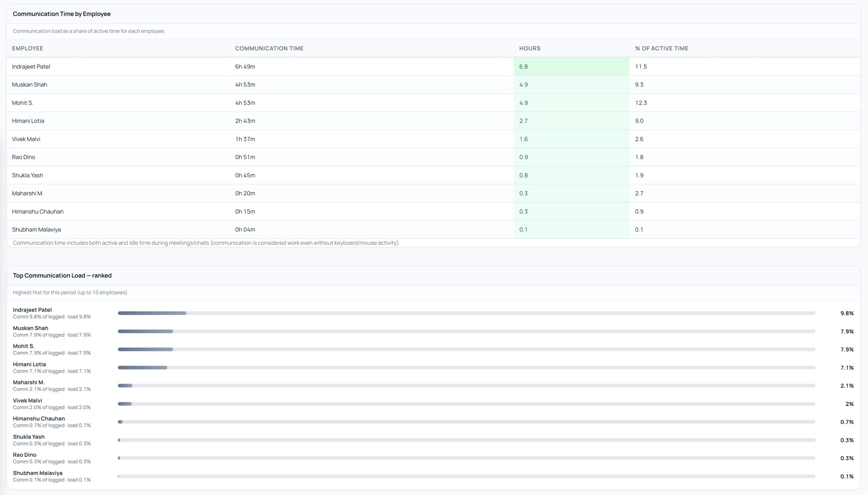
Task: Select Himani Lotia table row name
Action: click(x=28, y=121)
